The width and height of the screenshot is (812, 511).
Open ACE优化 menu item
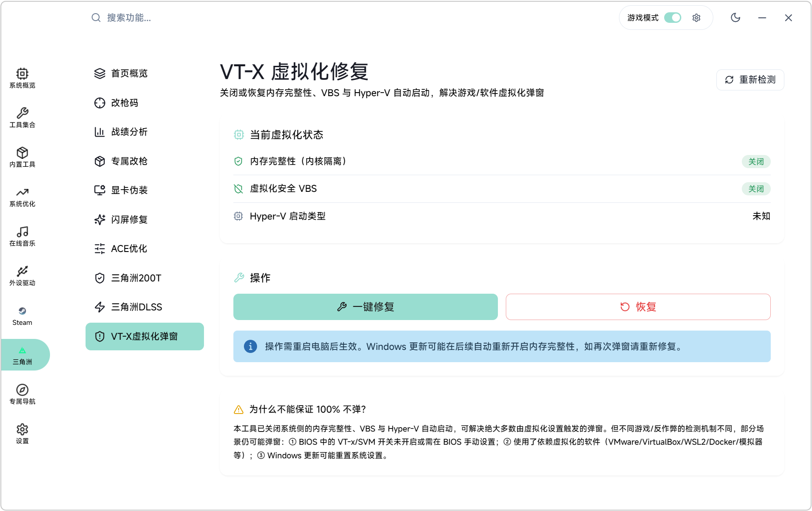[x=145, y=248]
